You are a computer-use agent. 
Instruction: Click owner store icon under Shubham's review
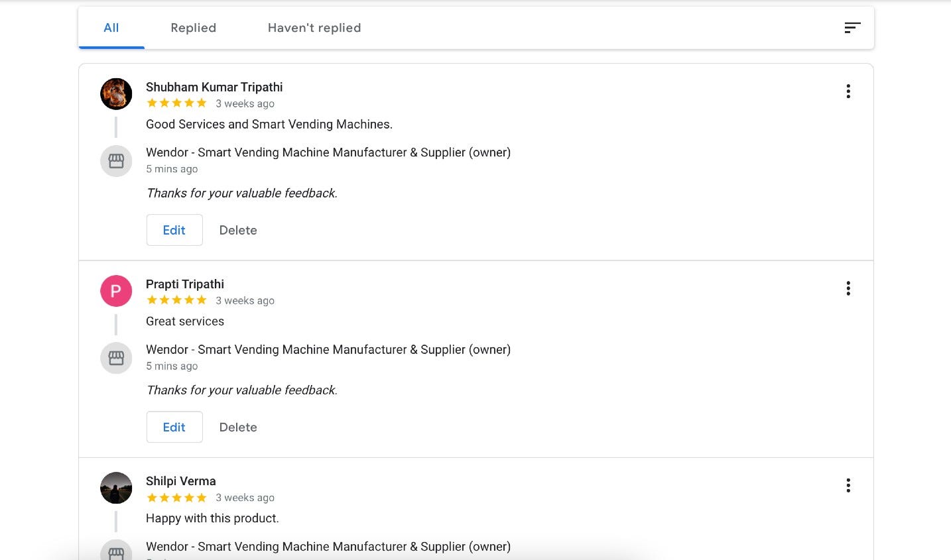pyautogui.click(x=116, y=161)
